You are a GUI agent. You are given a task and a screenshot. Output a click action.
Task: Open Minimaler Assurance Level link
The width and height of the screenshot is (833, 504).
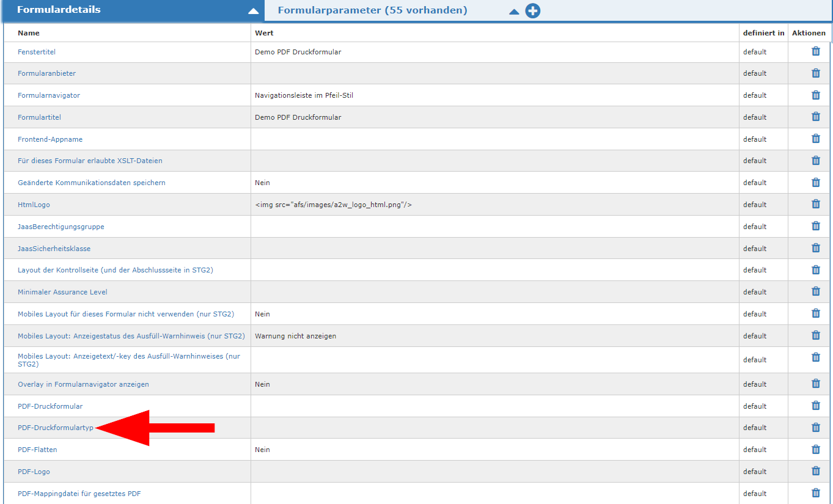(62, 292)
